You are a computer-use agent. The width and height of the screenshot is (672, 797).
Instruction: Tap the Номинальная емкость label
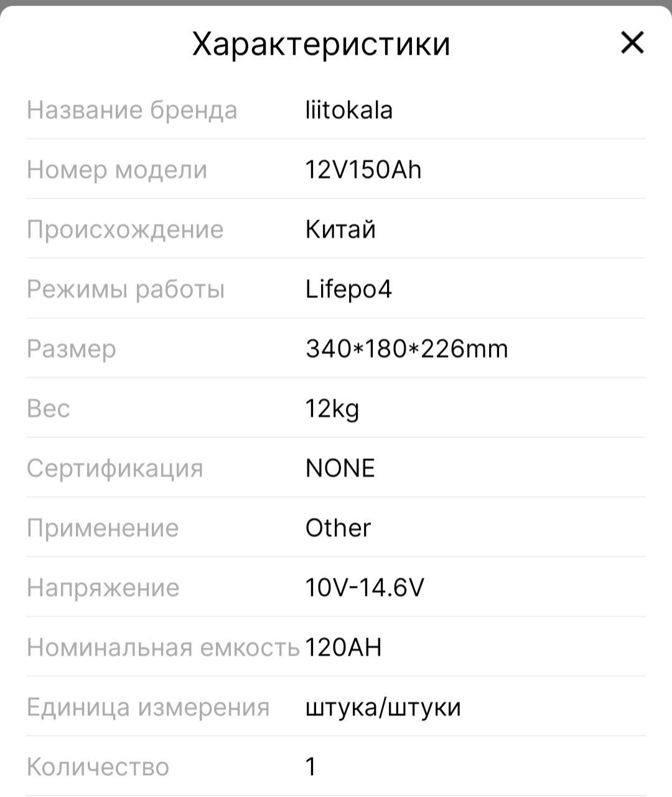[x=163, y=648]
